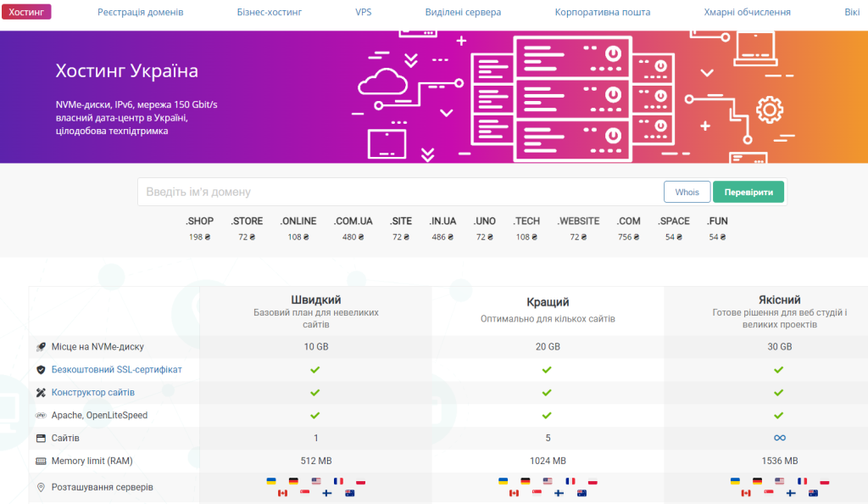Open Хмарні обчислення in the navigation
The width and height of the screenshot is (868, 504).
[x=747, y=13]
